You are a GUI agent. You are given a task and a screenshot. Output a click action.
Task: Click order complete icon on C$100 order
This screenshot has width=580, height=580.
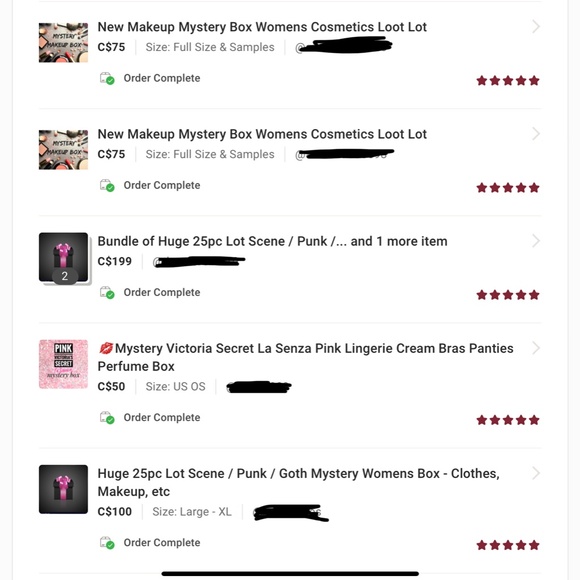click(x=107, y=543)
